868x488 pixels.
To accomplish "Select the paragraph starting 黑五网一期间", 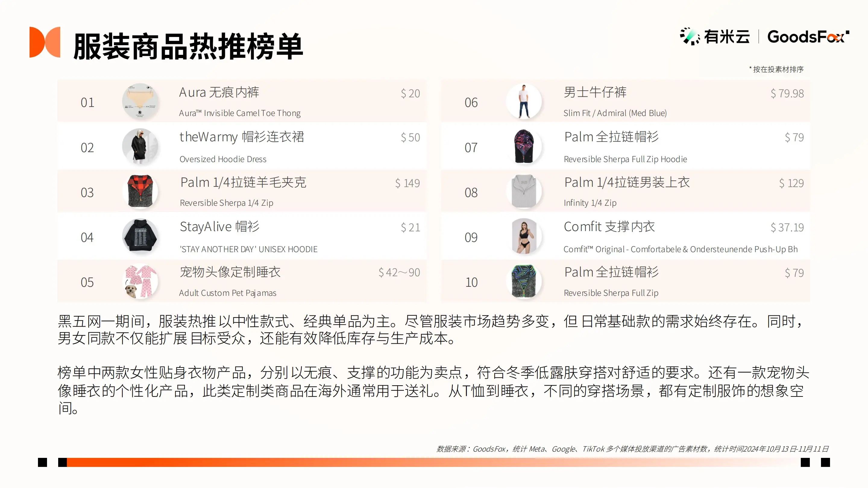I will (x=431, y=330).
